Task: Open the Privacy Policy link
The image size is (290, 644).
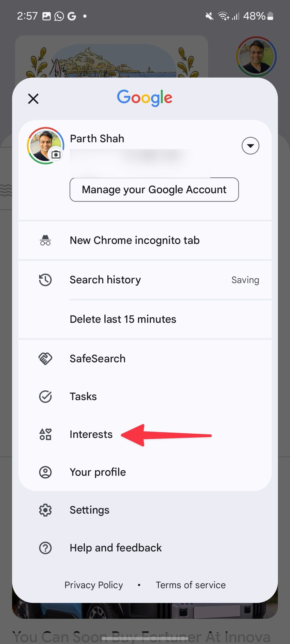Action: click(x=93, y=585)
